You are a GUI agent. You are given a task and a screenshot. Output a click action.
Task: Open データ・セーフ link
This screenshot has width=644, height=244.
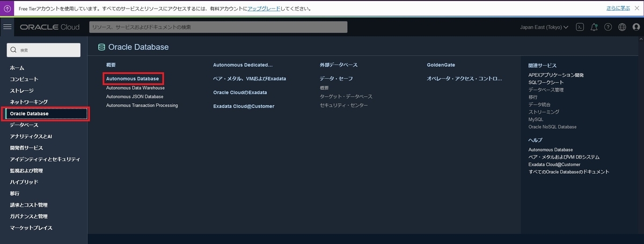(x=336, y=78)
